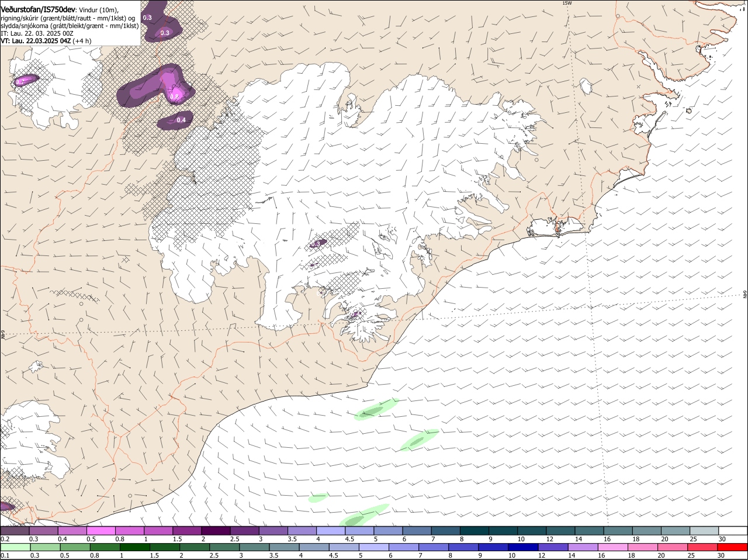Pick bottom scale swatch between 14 and 16

tap(583, 547)
